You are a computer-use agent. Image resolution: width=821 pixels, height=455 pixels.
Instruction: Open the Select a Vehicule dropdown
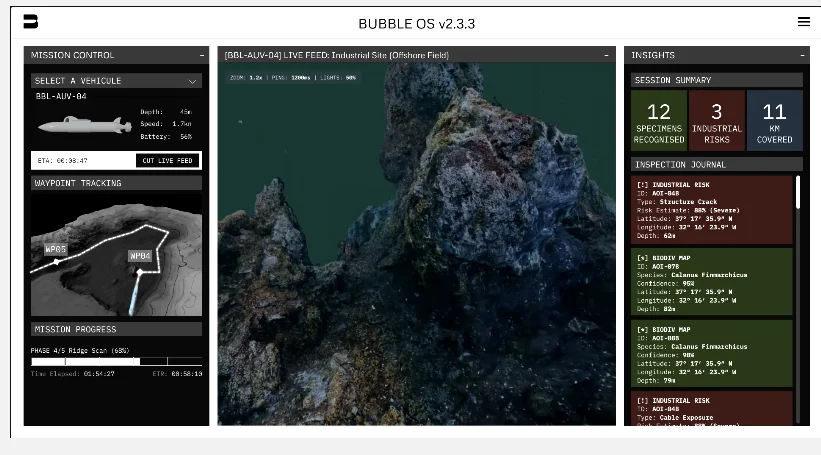(x=116, y=81)
